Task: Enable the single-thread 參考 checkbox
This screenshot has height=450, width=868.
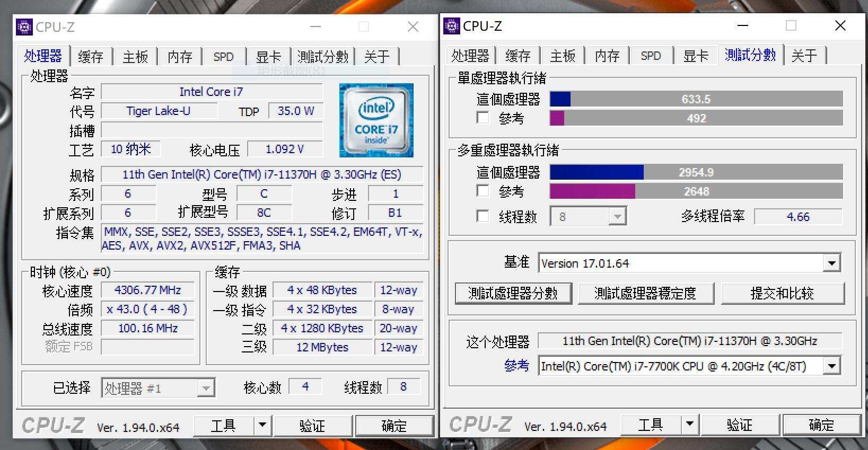Action: pos(483,118)
